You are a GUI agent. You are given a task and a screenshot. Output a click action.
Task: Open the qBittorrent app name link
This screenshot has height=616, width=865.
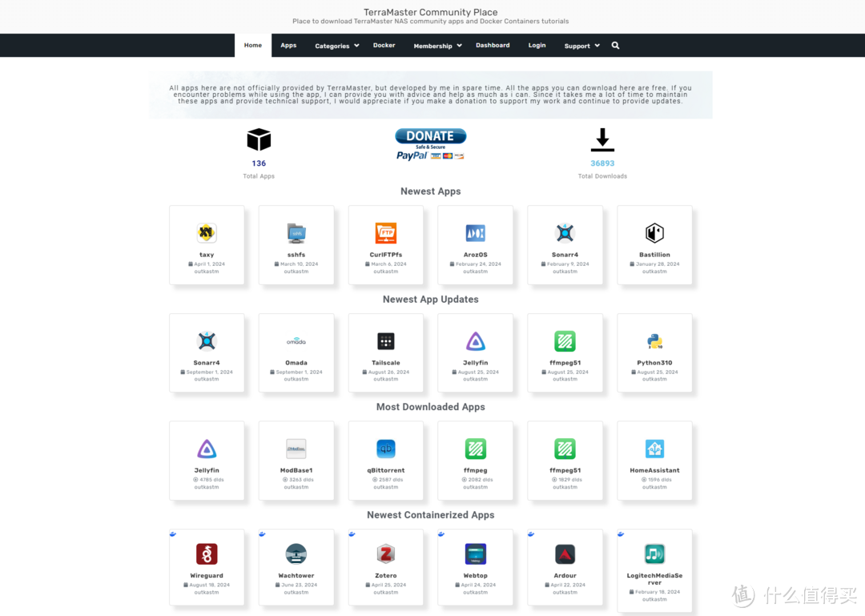[x=385, y=471]
